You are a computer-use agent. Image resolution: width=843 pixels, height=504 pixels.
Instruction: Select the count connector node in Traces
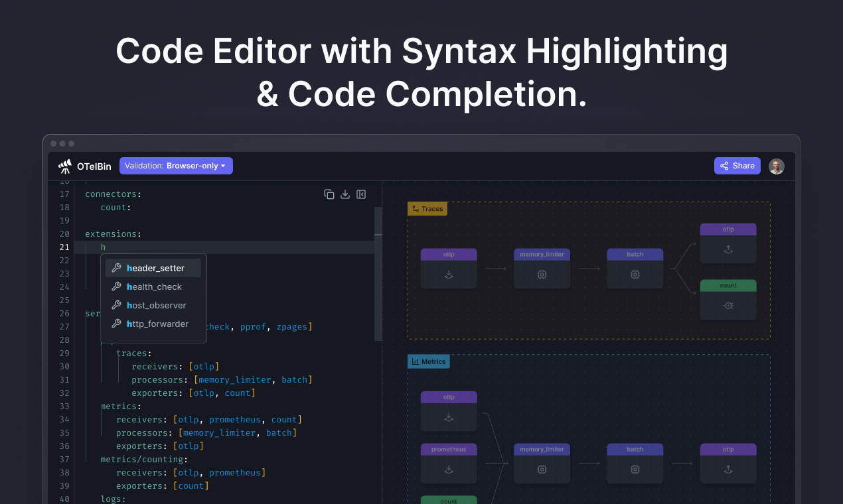[728, 300]
